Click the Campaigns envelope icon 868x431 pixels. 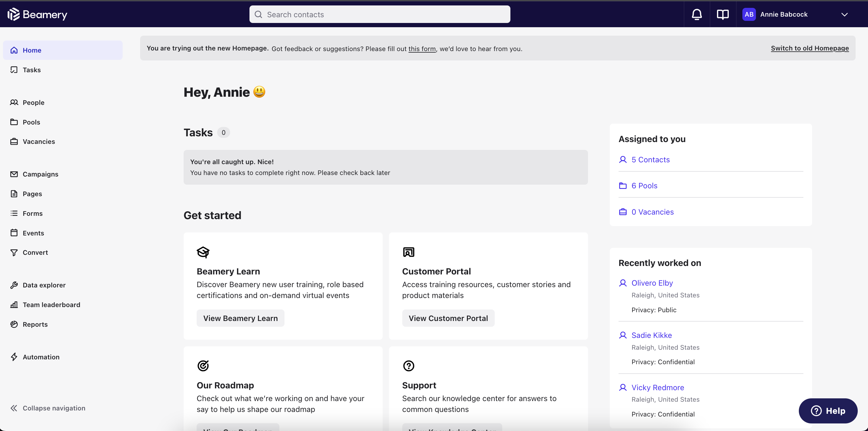14,174
